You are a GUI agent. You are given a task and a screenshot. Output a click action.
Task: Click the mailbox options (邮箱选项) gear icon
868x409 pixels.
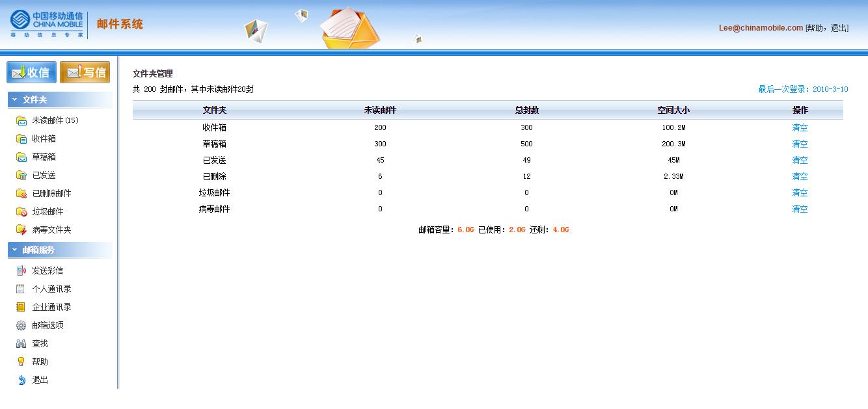(x=21, y=325)
